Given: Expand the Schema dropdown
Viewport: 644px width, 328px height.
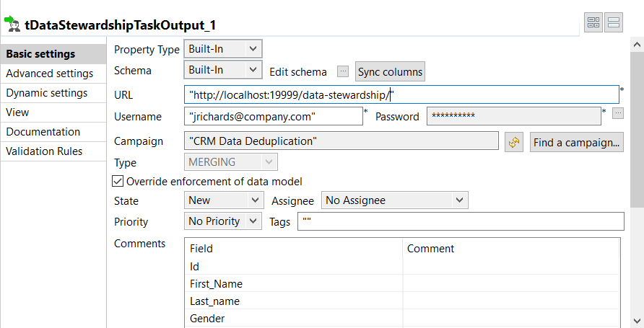Looking at the screenshot, I should (222, 70).
